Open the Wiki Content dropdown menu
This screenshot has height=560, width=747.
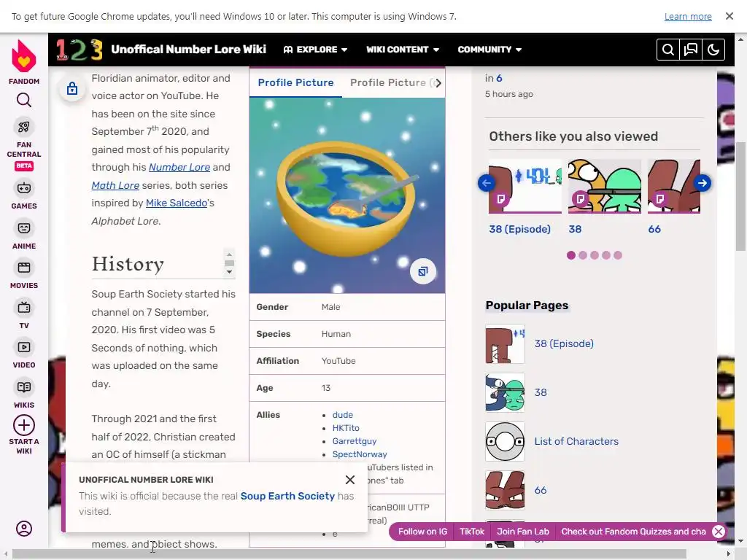tap(403, 50)
